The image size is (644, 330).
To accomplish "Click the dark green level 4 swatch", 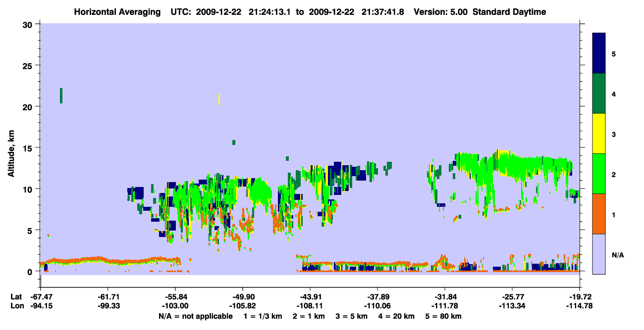I will coord(599,94).
